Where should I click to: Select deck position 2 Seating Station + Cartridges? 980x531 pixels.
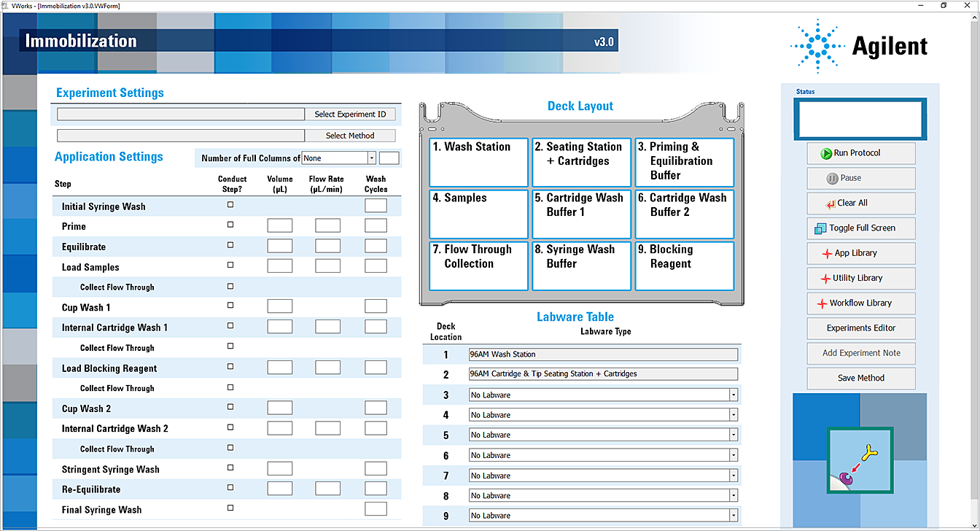coord(581,163)
